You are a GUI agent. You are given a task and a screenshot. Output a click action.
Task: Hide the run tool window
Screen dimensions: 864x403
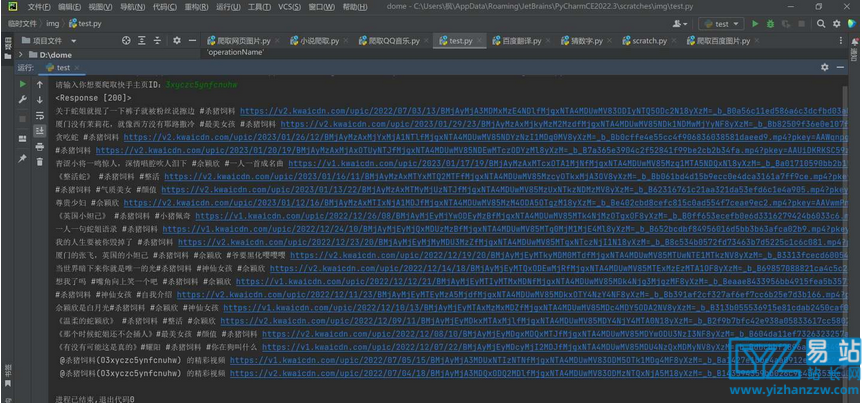840,67
